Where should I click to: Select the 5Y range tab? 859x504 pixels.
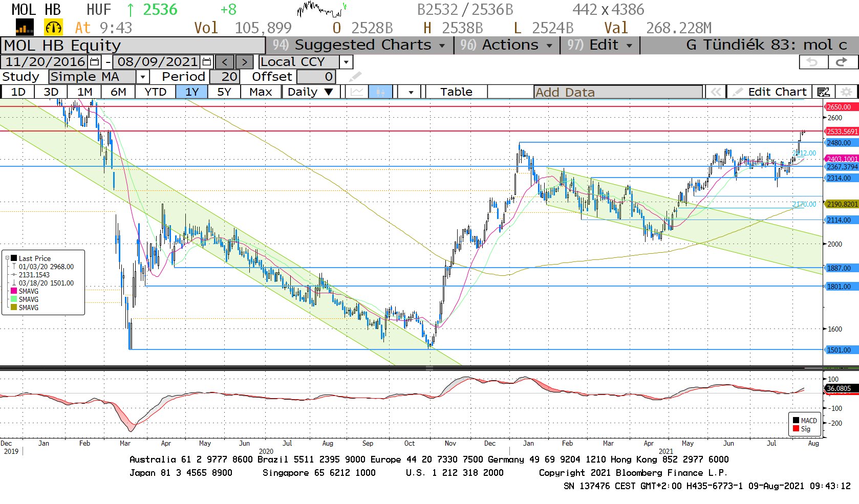[224, 92]
